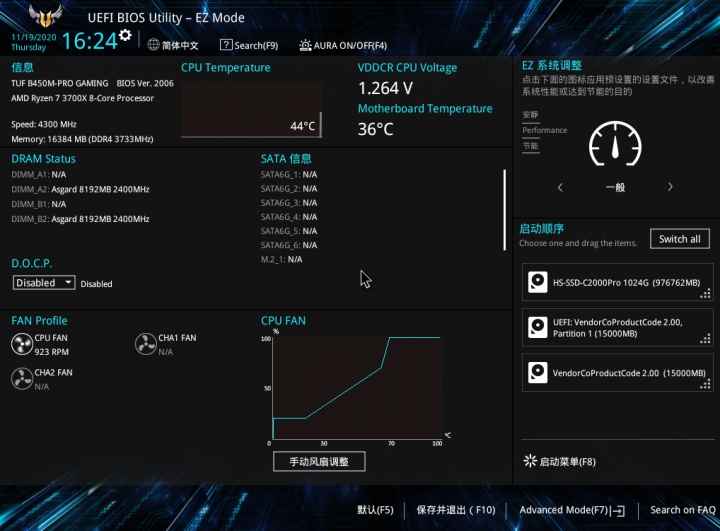Click the 36°C motherboard temperature value
720x531 pixels.
click(x=376, y=129)
